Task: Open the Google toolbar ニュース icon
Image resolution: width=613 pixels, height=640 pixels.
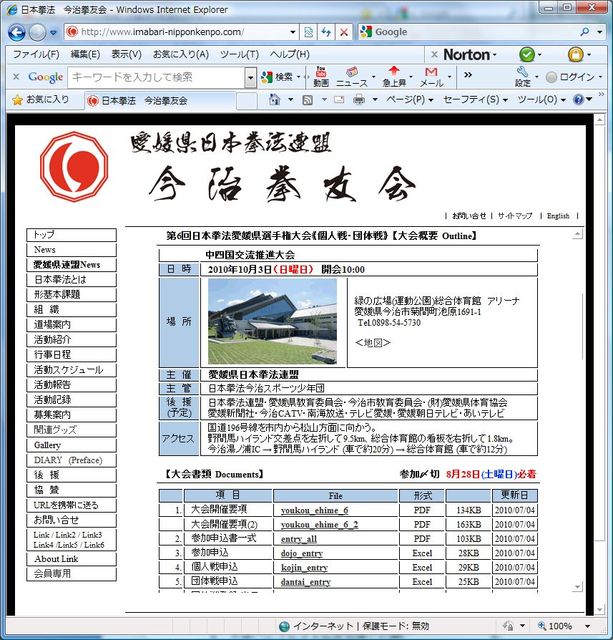Action: [x=351, y=76]
